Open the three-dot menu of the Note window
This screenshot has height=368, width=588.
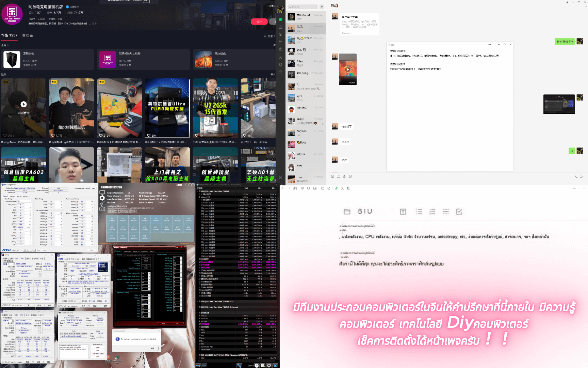pos(489,45)
